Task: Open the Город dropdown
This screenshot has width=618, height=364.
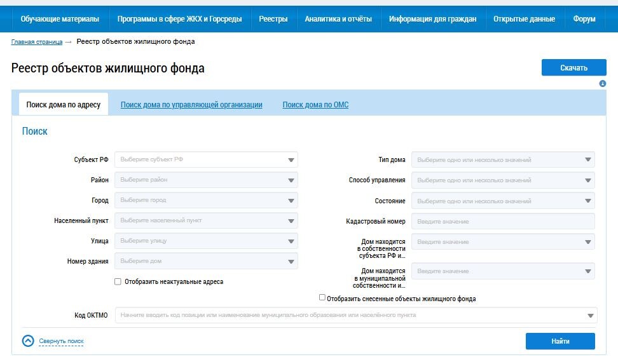Action: click(x=206, y=200)
